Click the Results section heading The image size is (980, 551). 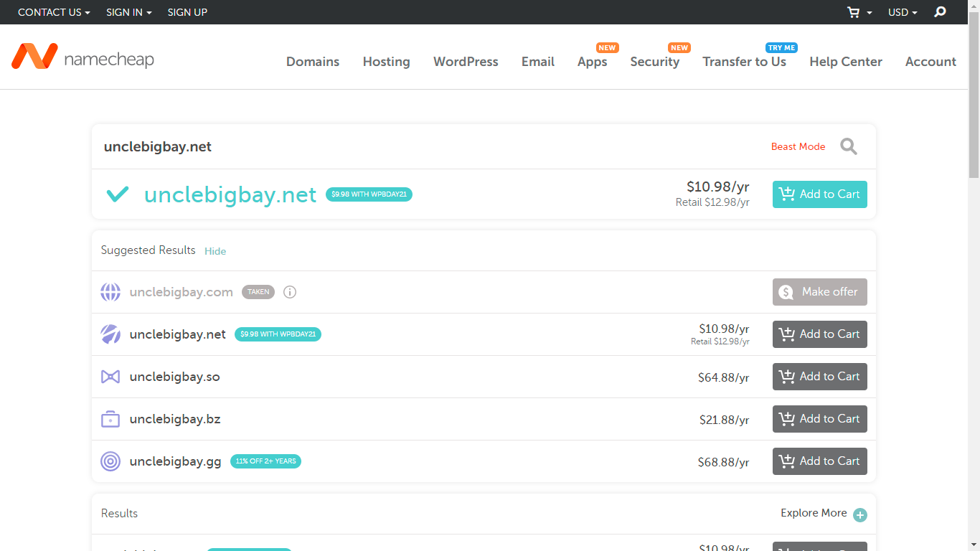[x=119, y=514]
